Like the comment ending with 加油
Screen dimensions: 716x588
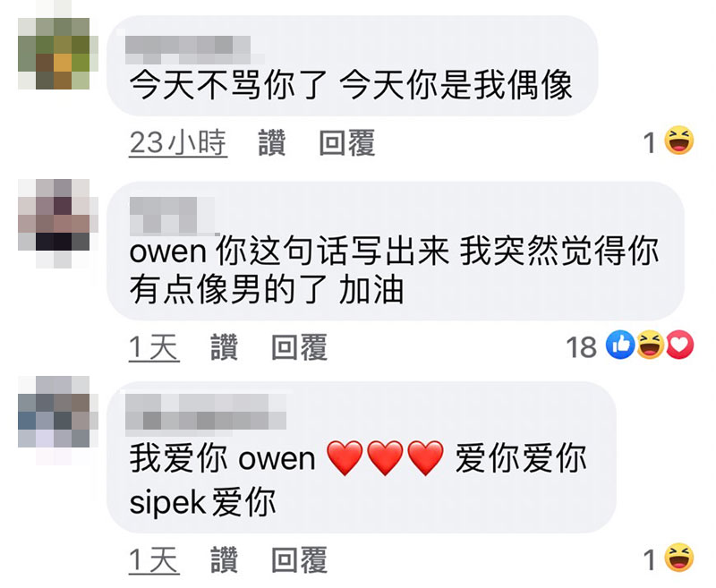[x=225, y=347]
